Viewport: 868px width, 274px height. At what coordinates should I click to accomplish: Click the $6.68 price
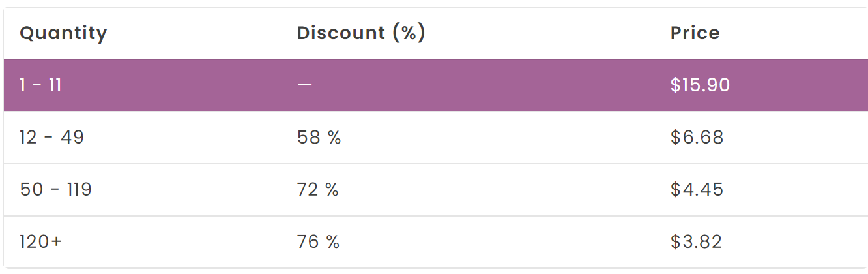(697, 138)
